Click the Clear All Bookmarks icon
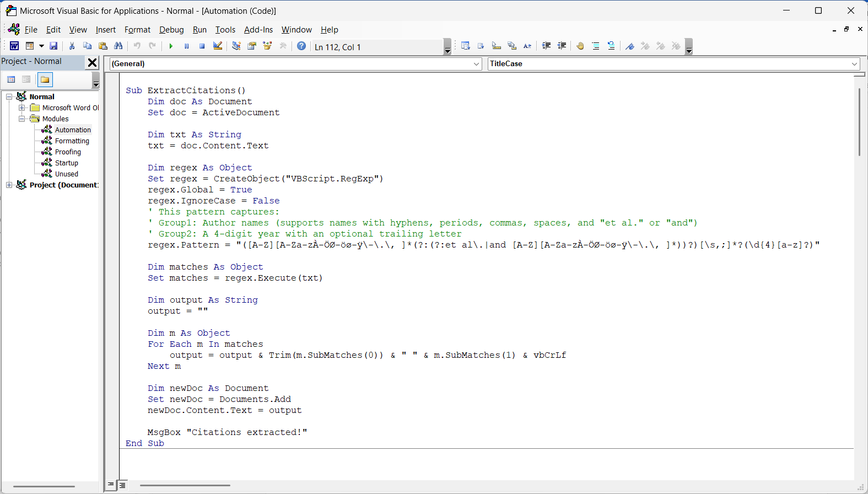Viewport: 868px width, 494px height. coord(676,46)
